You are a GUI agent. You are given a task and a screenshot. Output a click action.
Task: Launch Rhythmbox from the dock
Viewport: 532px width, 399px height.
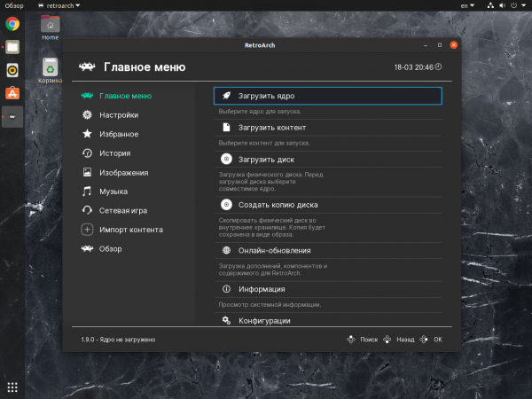(12, 70)
